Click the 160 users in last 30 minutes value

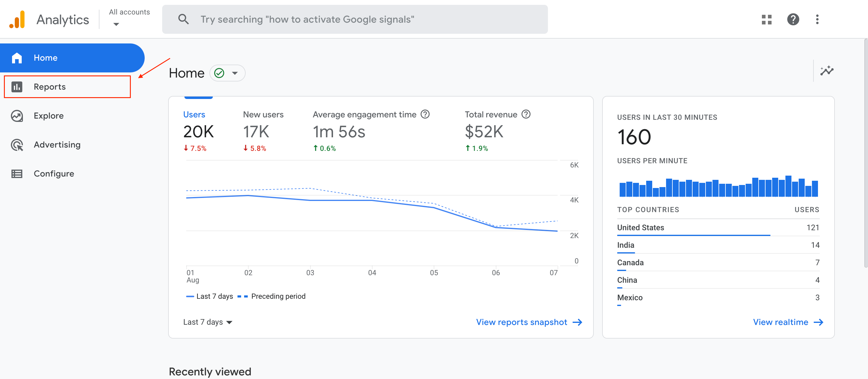[634, 137]
